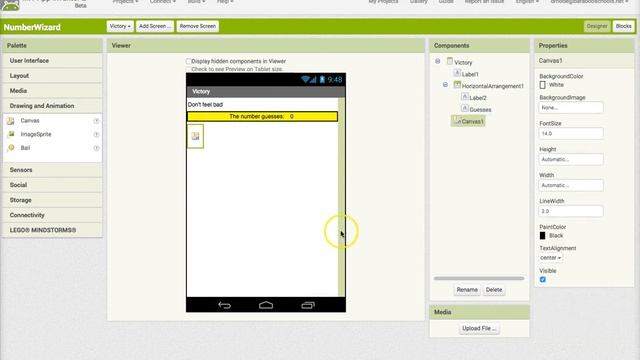Select Guesses label icon in Components tree
Image resolution: width=640 pixels, height=360 pixels.
[464, 109]
